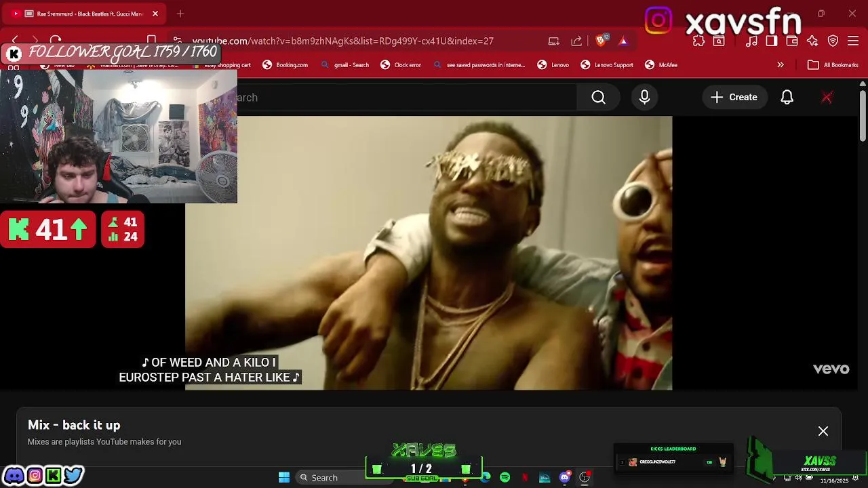
Task: Click the YouTube search field
Action: [x=407, y=98]
